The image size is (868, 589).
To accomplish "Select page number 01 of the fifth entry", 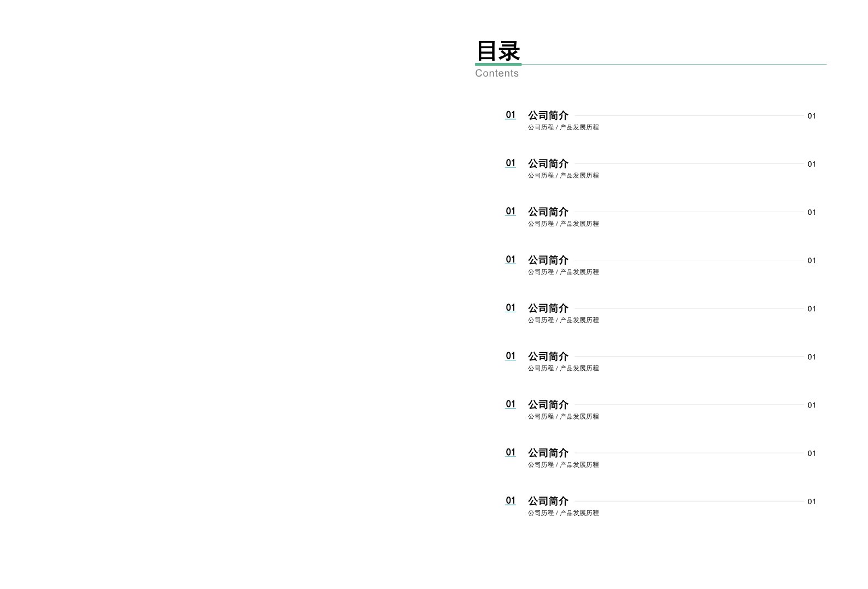I will [812, 308].
